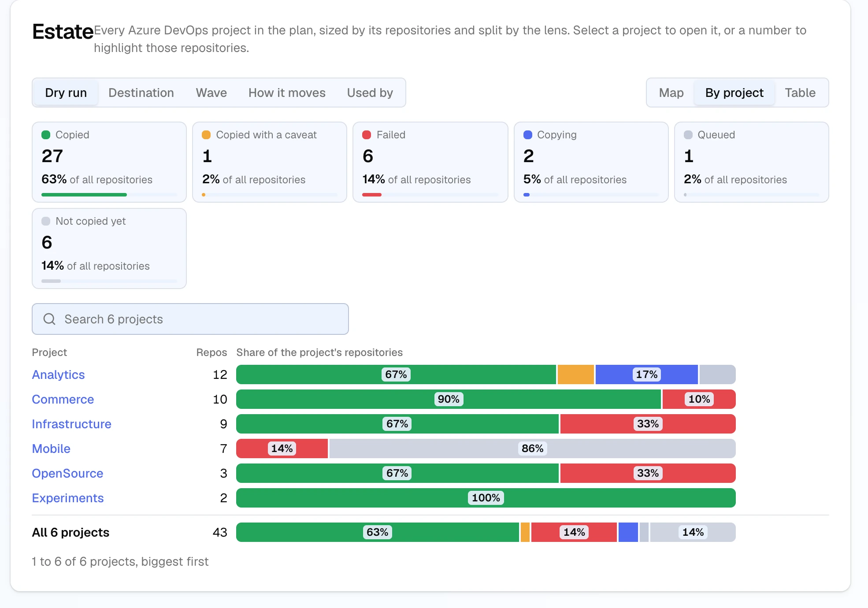Image resolution: width=868 pixels, height=608 pixels.
Task: Click the red 14% segment in All projects bar
Action: [574, 532]
